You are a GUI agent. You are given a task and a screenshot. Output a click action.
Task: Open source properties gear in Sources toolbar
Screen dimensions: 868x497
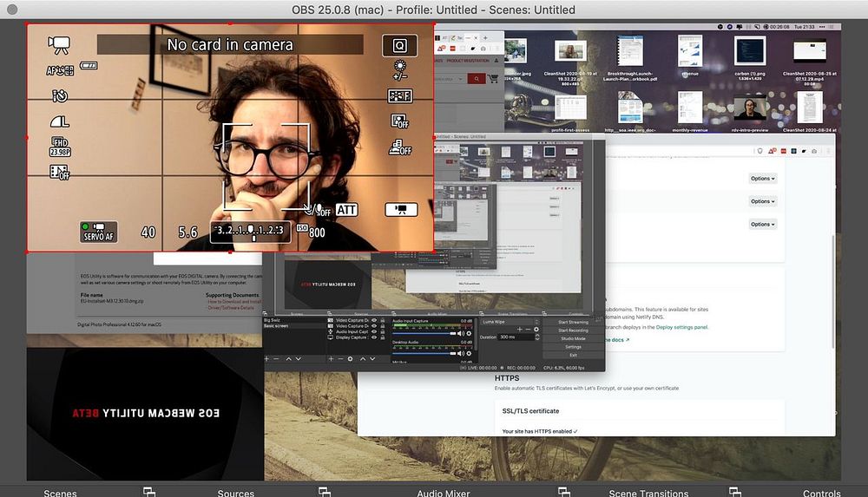pos(350,358)
